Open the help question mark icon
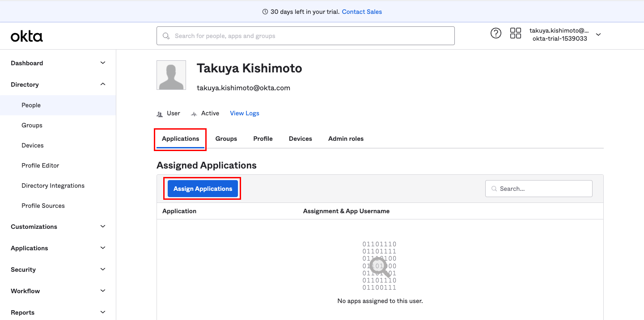Viewport: 644px width, 320px height. click(x=496, y=33)
